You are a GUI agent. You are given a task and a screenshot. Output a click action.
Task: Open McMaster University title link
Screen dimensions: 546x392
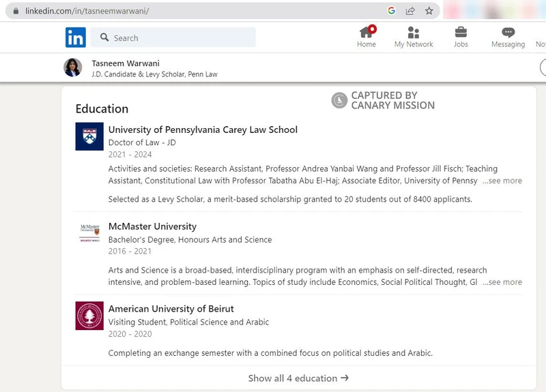click(152, 226)
